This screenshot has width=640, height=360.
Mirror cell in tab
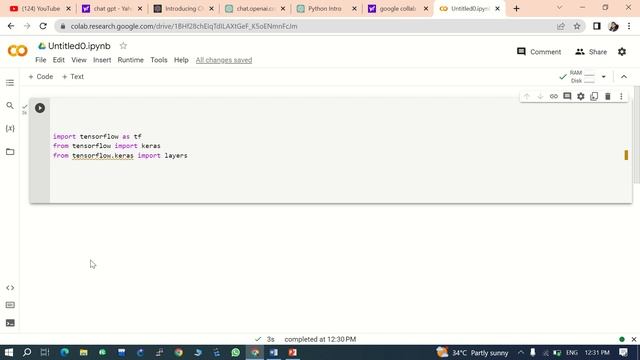(x=594, y=96)
